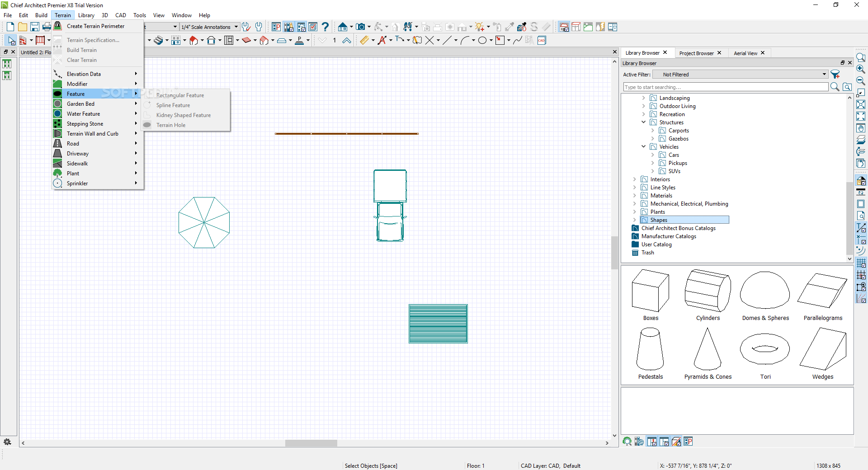Click the floor up arrow icon
The height and width of the screenshot is (470, 868).
coord(346,41)
